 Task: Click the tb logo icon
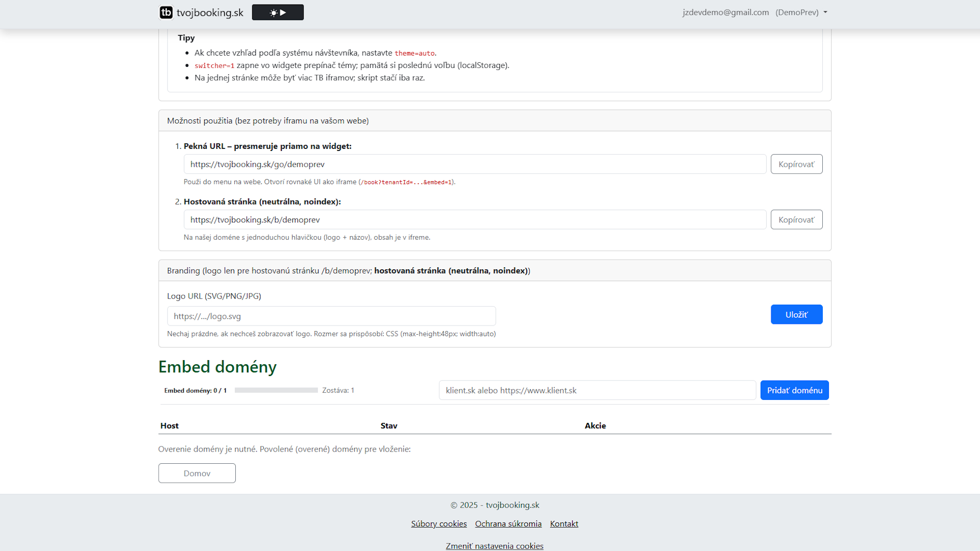[x=166, y=12]
